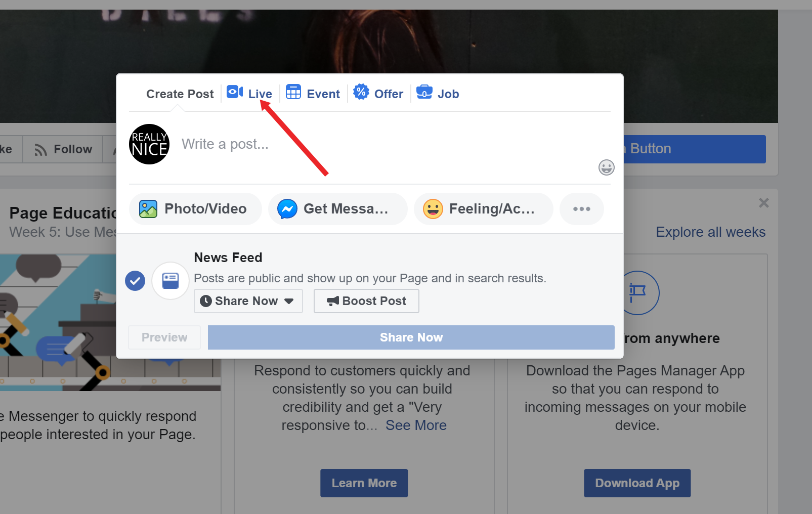812x514 pixels.
Task: Select the Create Post tab
Action: coord(180,94)
